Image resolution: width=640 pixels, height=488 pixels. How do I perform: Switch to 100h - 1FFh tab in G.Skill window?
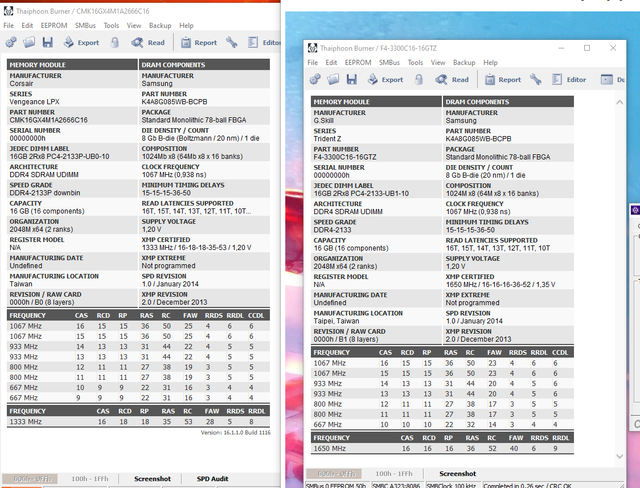point(394,474)
